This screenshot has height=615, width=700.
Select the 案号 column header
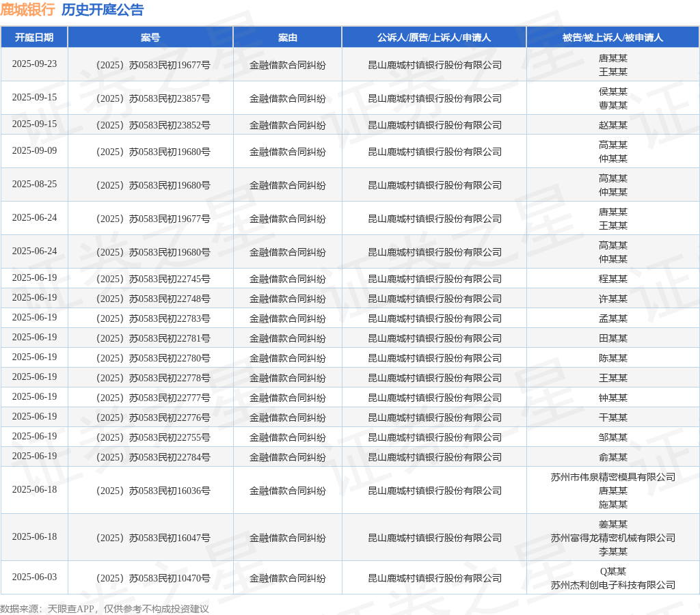(150, 38)
